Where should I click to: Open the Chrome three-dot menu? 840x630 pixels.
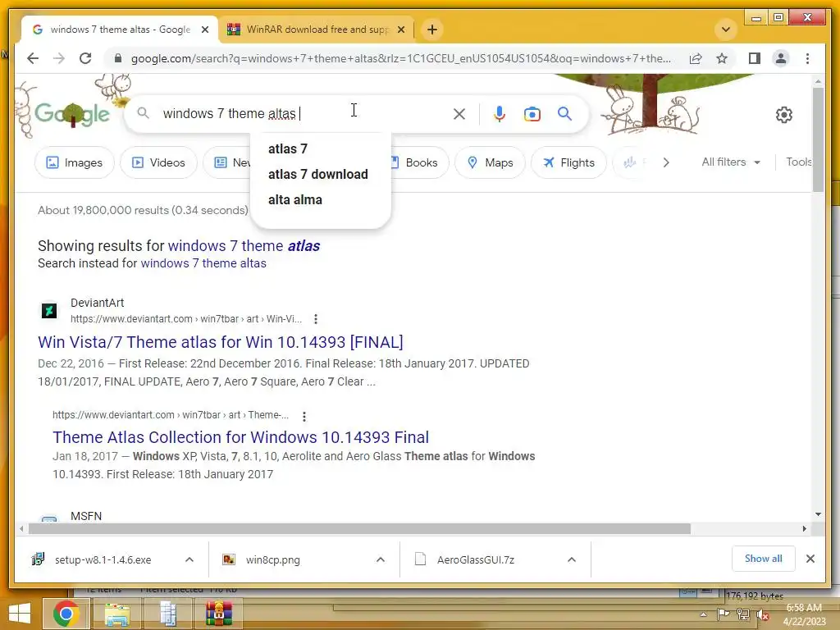(x=807, y=58)
